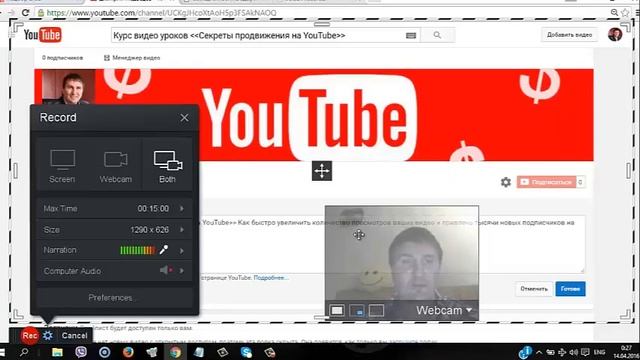Click Отменить button
The image size is (640, 360).
534,289
